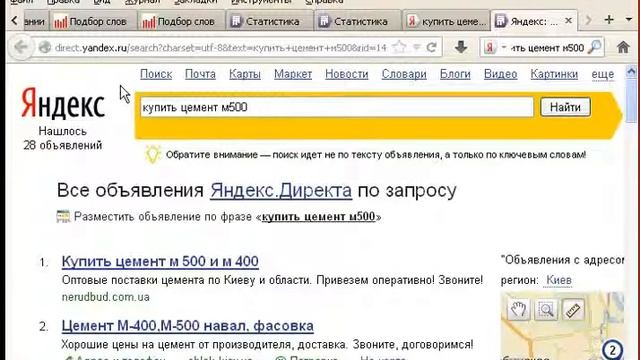
Task: Switch to the second Статистика tab
Action: [x=358, y=21]
